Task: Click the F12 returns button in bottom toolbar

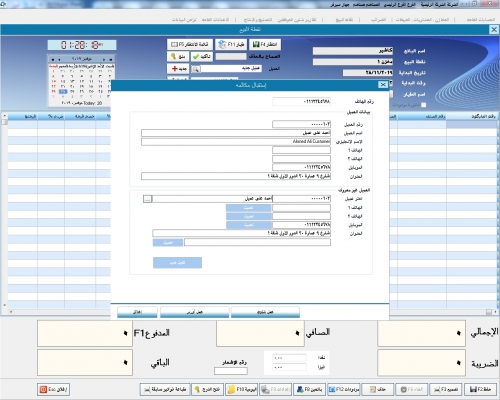Action: coord(344,389)
